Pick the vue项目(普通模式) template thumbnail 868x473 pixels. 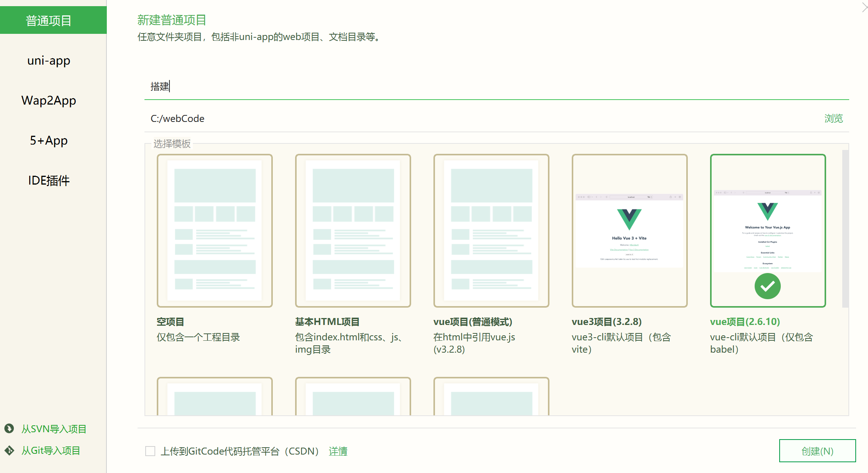(491, 230)
